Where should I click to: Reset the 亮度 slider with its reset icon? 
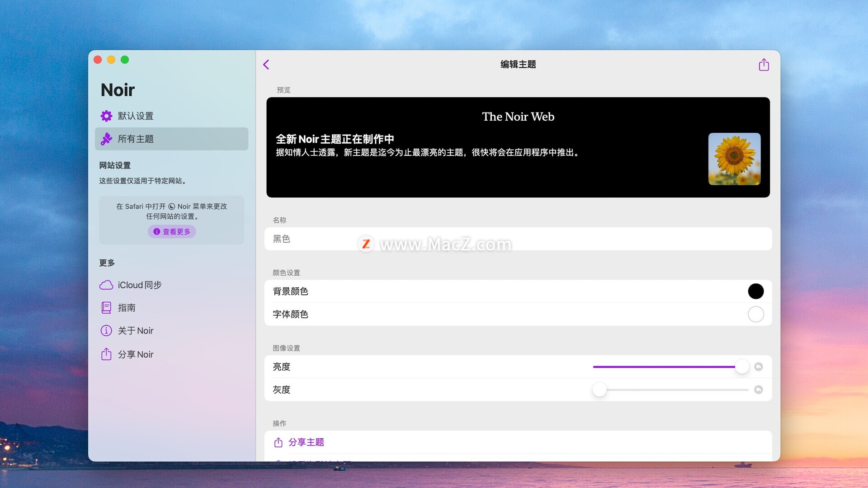pos(759,366)
